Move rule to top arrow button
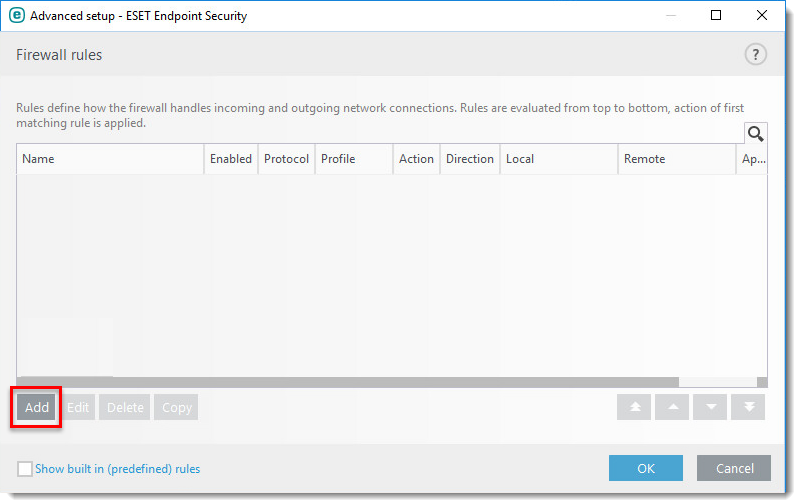The width and height of the screenshot is (795, 501). coord(634,407)
